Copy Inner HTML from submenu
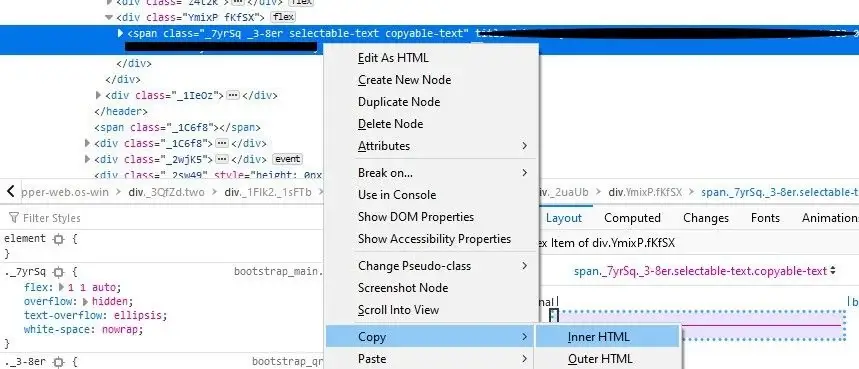The image size is (859, 369). (608, 337)
